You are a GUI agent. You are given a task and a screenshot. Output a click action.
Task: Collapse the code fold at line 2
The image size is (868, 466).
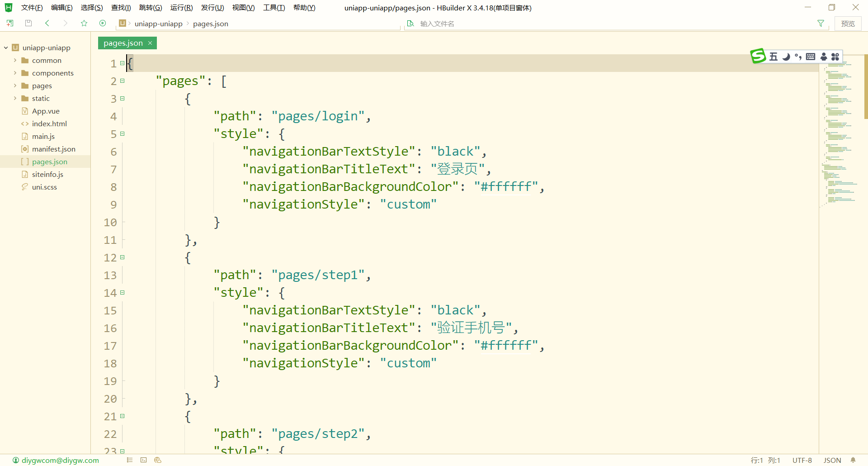point(122,81)
